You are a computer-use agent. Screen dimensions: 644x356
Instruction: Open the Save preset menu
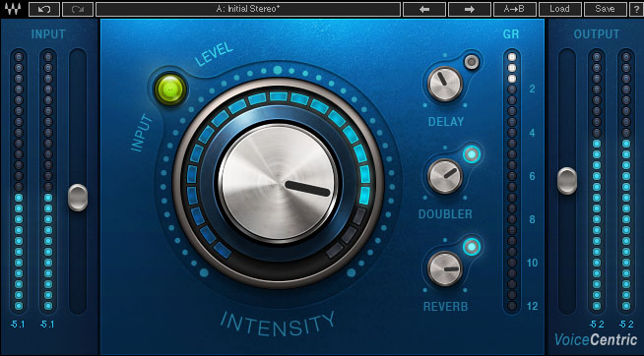point(605,9)
